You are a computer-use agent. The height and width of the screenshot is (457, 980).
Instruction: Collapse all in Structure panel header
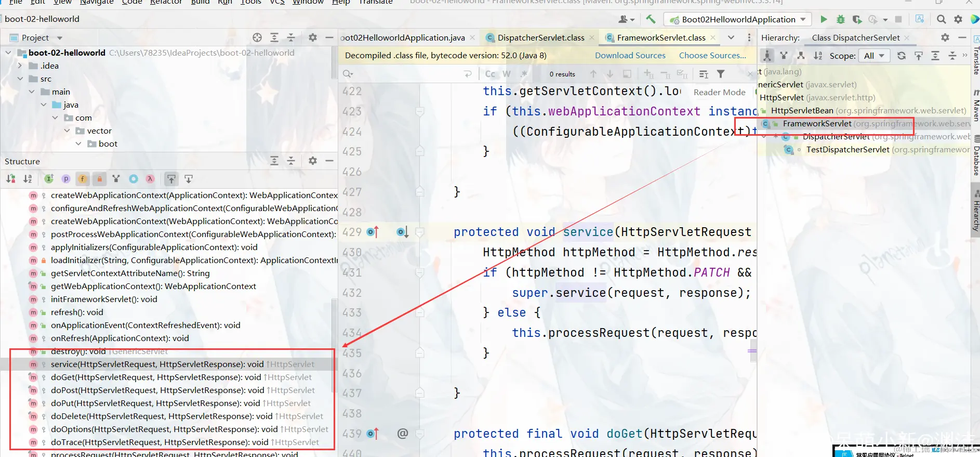coord(291,161)
